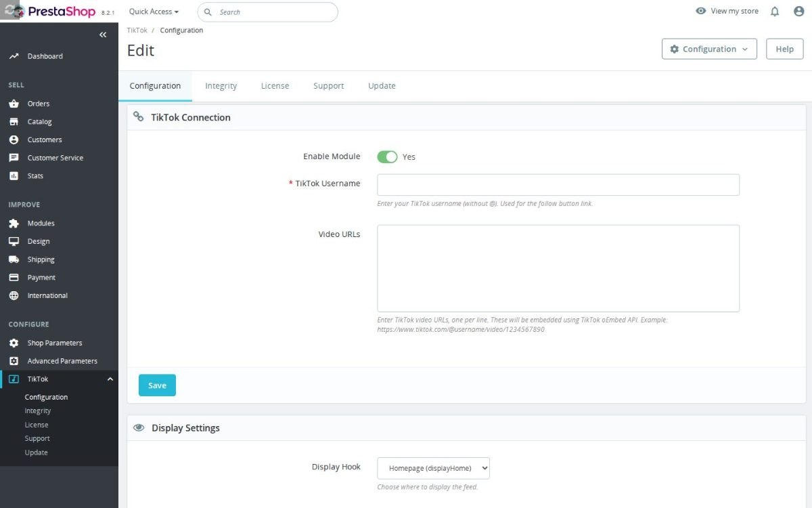Click the Customers person icon
812x508 pixels.
click(x=14, y=140)
